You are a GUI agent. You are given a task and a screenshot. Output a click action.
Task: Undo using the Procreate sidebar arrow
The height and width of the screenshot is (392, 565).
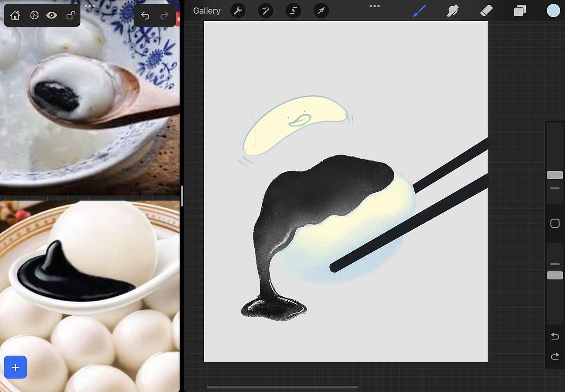pos(555,337)
